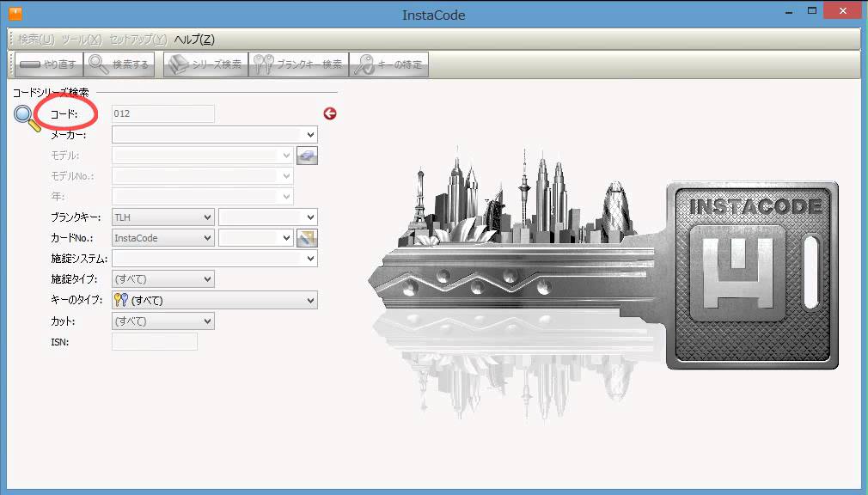Screen dimensions: 868x495
Task: Open シリーズ検索 series search
Action: 206,64
